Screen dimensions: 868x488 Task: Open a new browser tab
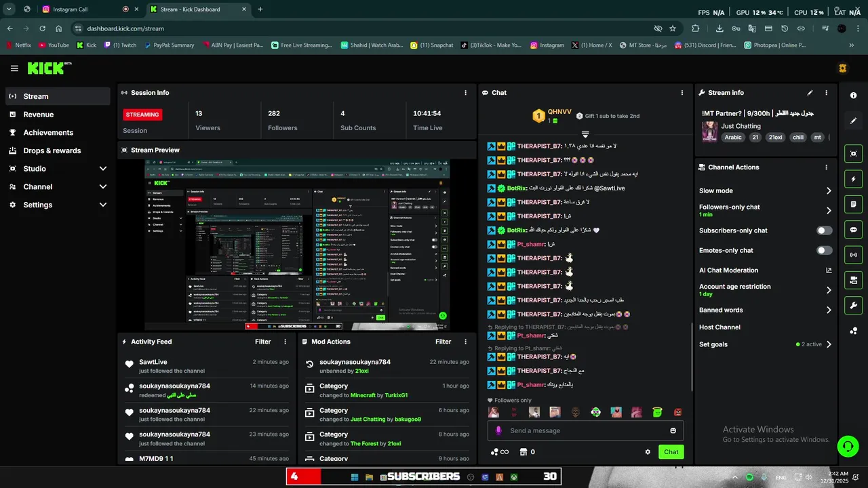click(260, 9)
